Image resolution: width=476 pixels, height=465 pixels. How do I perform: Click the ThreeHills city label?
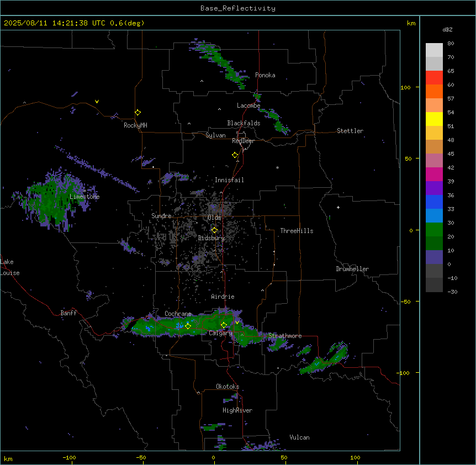click(x=297, y=231)
